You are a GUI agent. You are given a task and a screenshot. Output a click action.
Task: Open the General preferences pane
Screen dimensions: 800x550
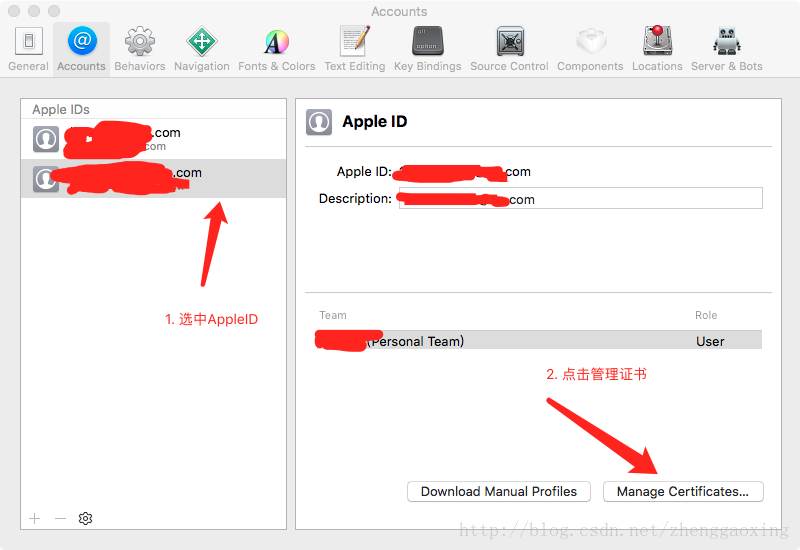pyautogui.click(x=29, y=49)
